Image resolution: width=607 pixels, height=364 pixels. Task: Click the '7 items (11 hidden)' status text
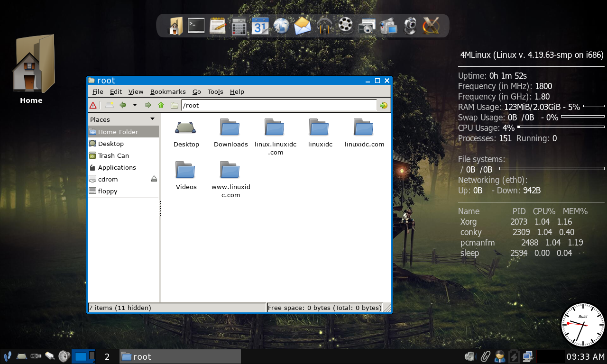pos(120,308)
